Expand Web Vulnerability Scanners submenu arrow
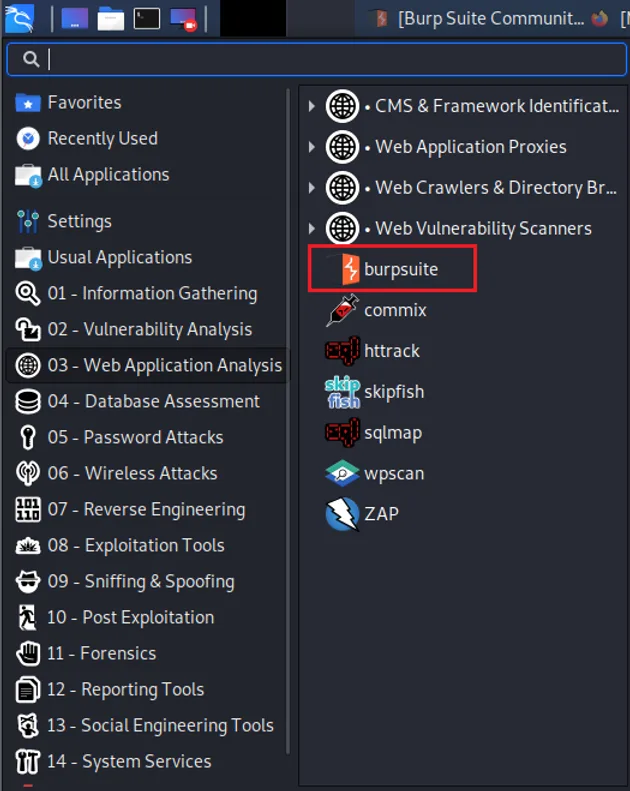The width and height of the screenshot is (630, 791). [312, 229]
